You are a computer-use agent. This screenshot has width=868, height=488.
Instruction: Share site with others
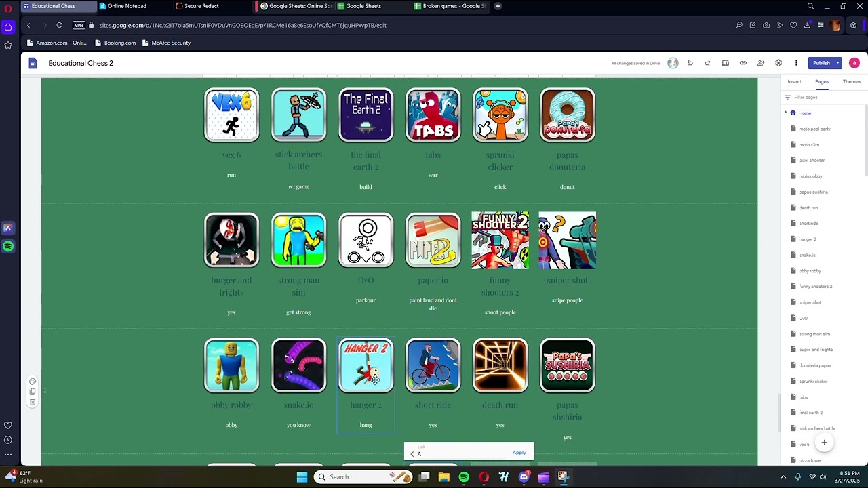(x=760, y=63)
